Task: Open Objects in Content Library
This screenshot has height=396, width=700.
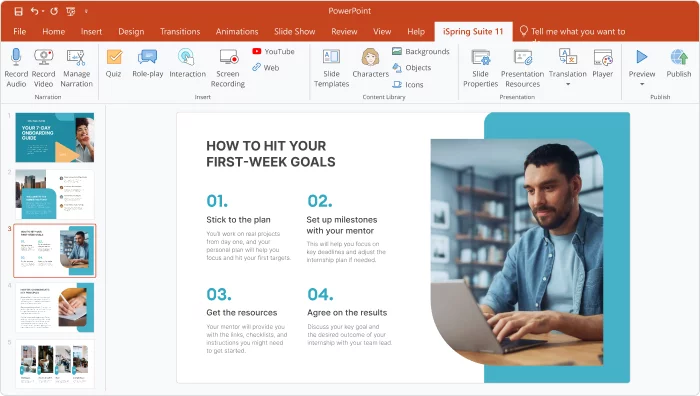Action: click(x=412, y=67)
